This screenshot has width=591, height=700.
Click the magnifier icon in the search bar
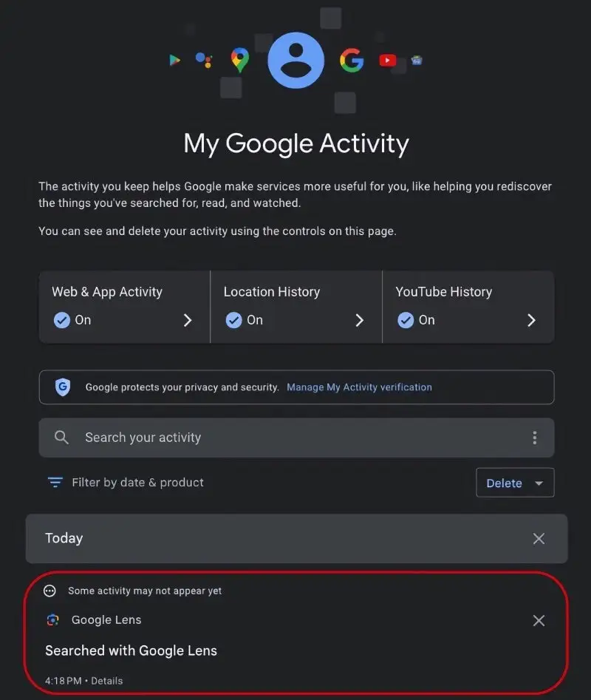61,438
